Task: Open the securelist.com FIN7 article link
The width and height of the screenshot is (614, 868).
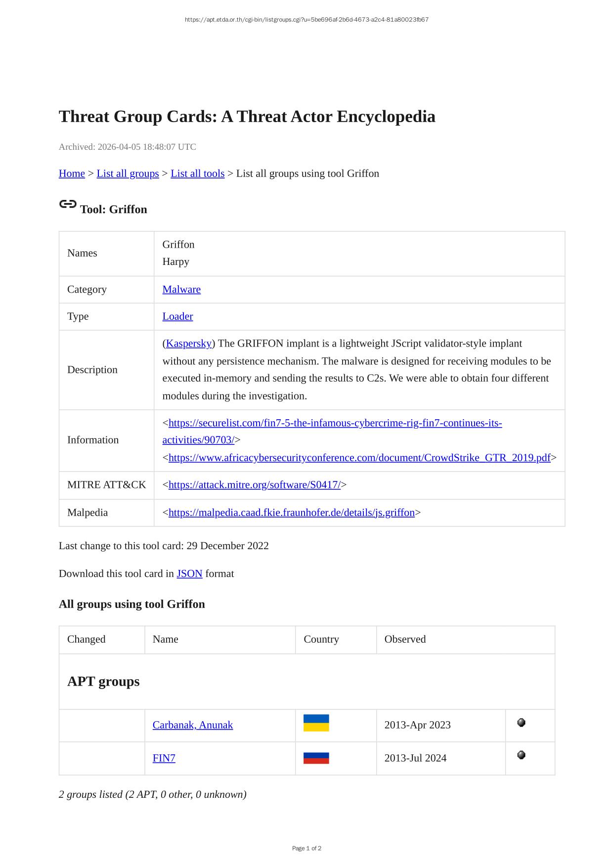Action: point(335,423)
